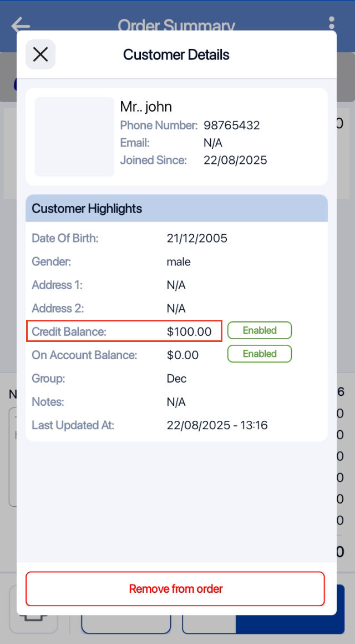Close the Customer Details dialog
Image resolution: width=355 pixels, height=644 pixels.
[40, 54]
